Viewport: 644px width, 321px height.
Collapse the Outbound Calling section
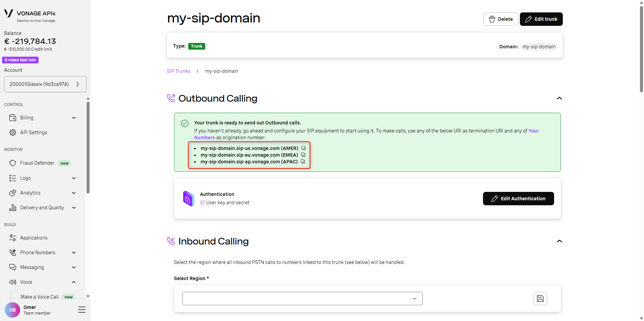559,98
